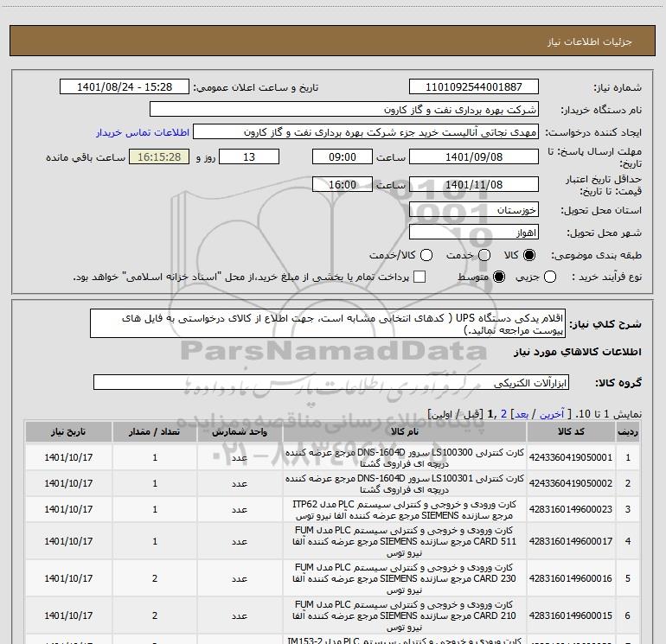
Task: Click the price validity date 1401/11/08
Action: click(474, 184)
